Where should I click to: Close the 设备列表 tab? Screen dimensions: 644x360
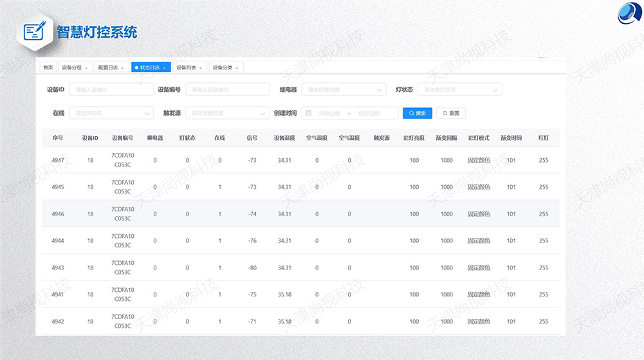click(x=200, y=67)
